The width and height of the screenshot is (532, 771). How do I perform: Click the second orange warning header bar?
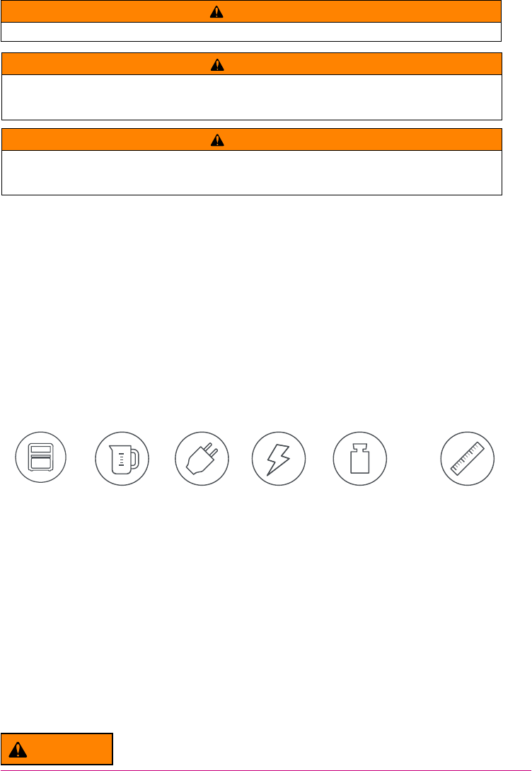(252, 64)
